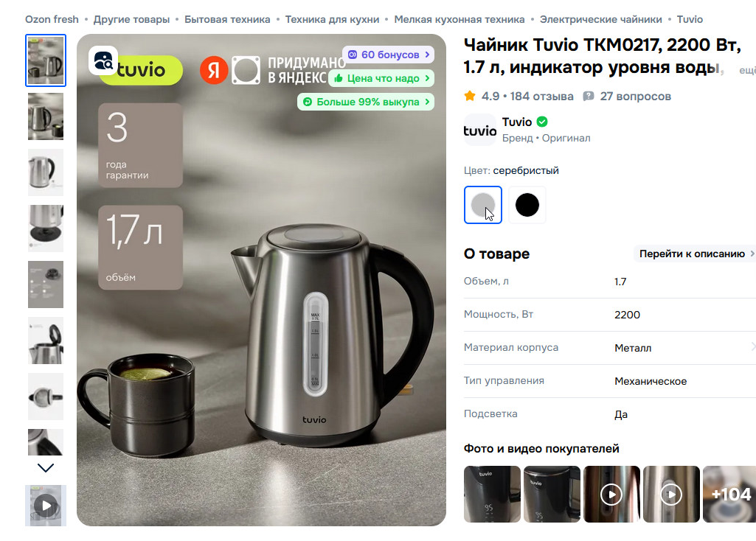Click the rating star icon
The height and width of the screenshot is (541, 756).
point(470,96)
